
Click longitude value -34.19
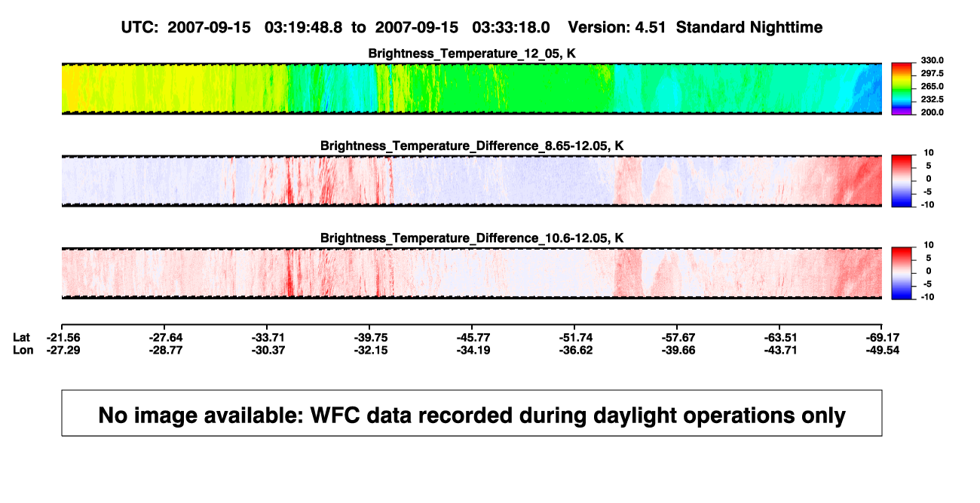click(474, 350)
